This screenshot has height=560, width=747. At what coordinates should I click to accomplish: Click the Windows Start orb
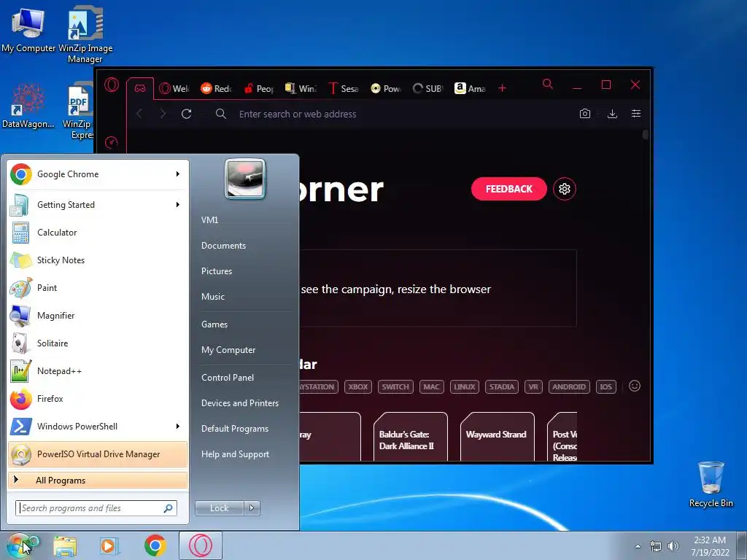[x=20, y=545]
